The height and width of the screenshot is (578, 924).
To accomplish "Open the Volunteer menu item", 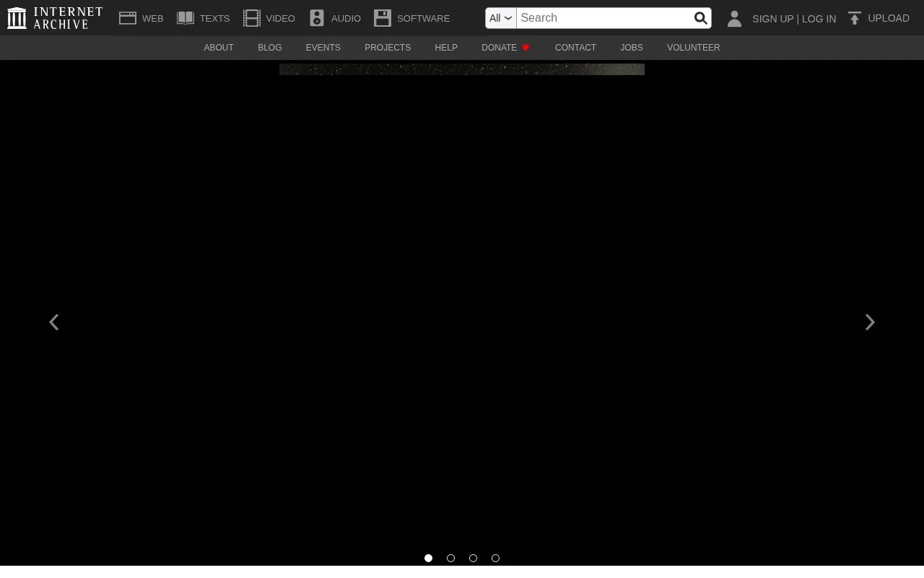I will (693, 48).
